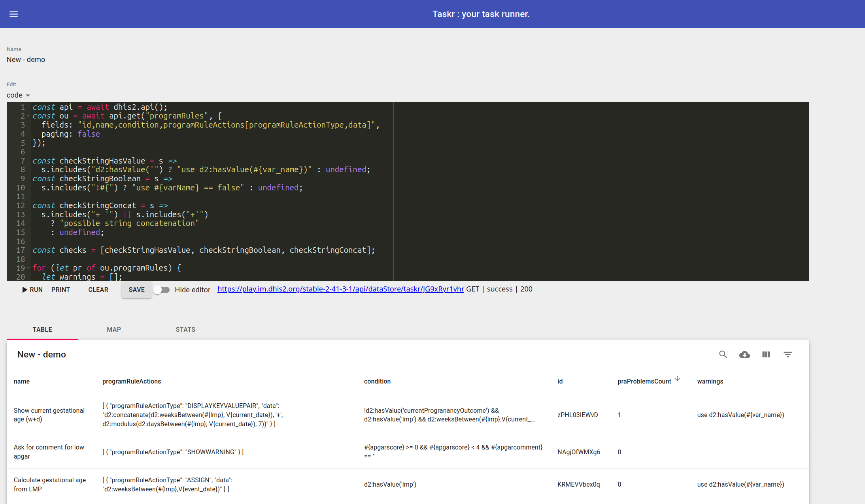Sort by the condition column header
865x504 pixels.
tap(377, 382)
